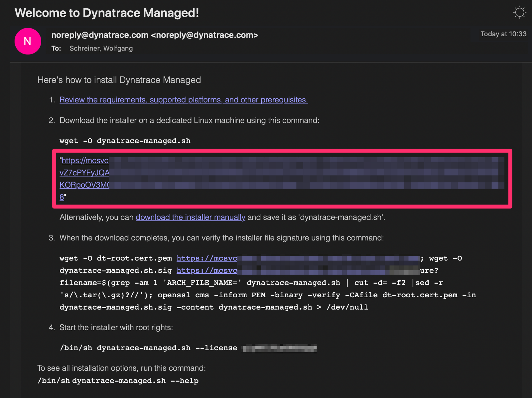This screenshot has width=532, height=398.
Task: Click the timestamp 'Today at 10:33'
Action: tap(503, 34)
